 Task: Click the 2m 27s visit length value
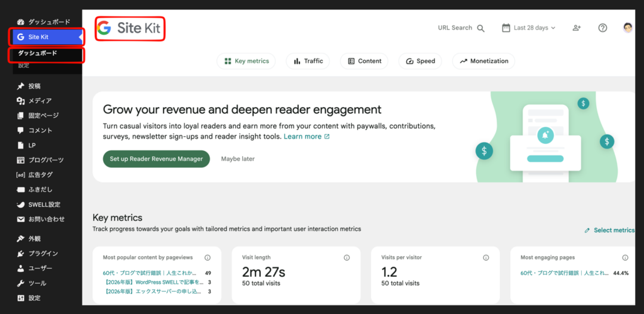tap(264, 272)
